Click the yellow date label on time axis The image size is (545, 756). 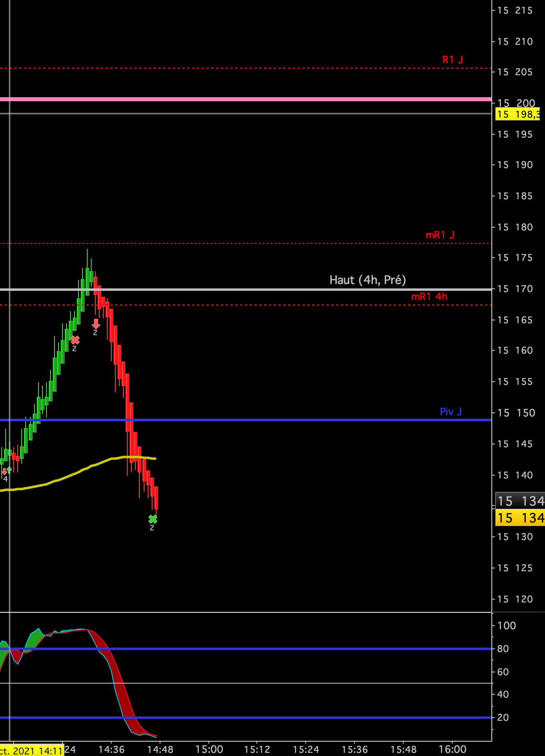tap(32, 750)
